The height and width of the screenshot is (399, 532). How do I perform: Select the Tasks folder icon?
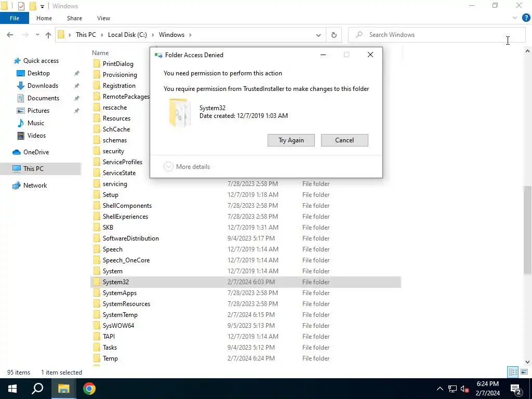click(97, 348)
